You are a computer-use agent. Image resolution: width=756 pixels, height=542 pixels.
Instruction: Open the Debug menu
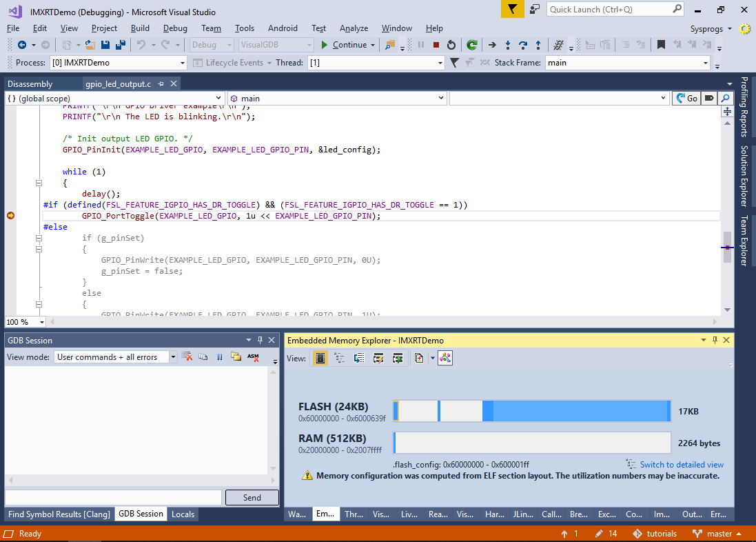[x=175, y=28]
